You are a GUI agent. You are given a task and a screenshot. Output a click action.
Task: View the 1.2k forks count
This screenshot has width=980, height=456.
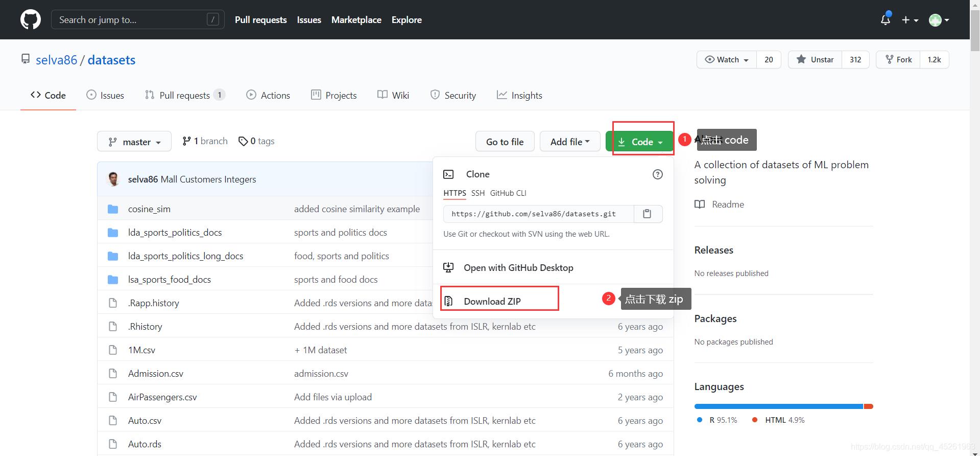pos(934,60)
